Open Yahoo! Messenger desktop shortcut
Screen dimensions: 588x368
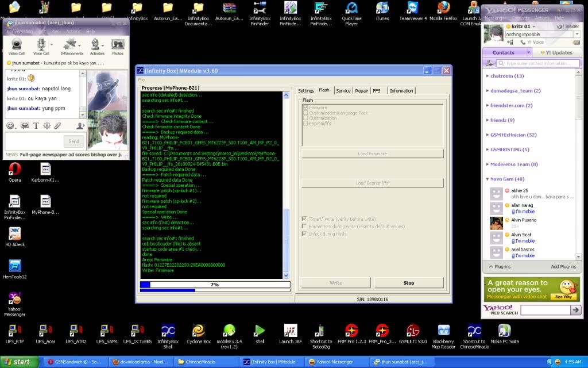tap(14, 304)
